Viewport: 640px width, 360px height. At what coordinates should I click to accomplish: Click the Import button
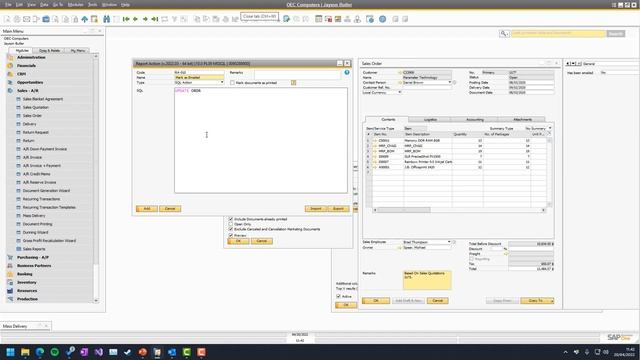point(316,209)
